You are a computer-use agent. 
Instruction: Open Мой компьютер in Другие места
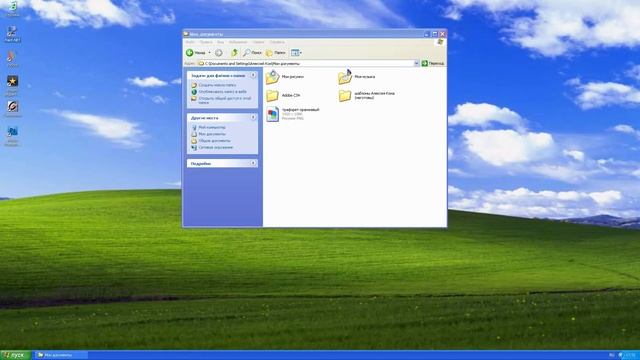click(211, 127)
